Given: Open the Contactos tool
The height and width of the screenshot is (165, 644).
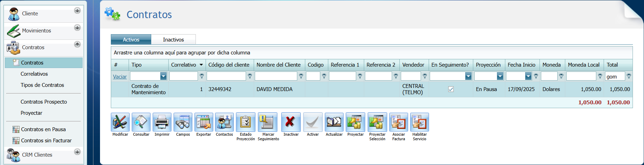Looking at the screenshot, I should (x=224, y=122).
